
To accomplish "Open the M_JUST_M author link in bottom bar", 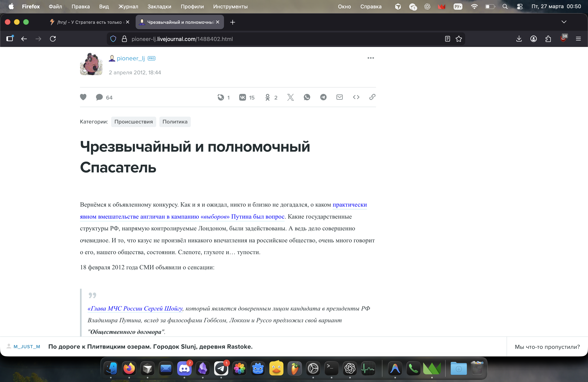I will point(27,346).
